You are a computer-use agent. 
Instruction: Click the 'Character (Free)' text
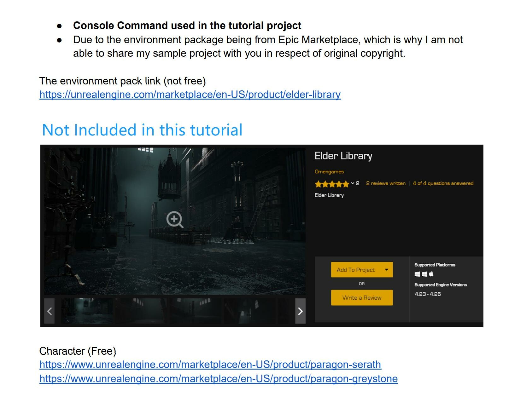[78, 351]
